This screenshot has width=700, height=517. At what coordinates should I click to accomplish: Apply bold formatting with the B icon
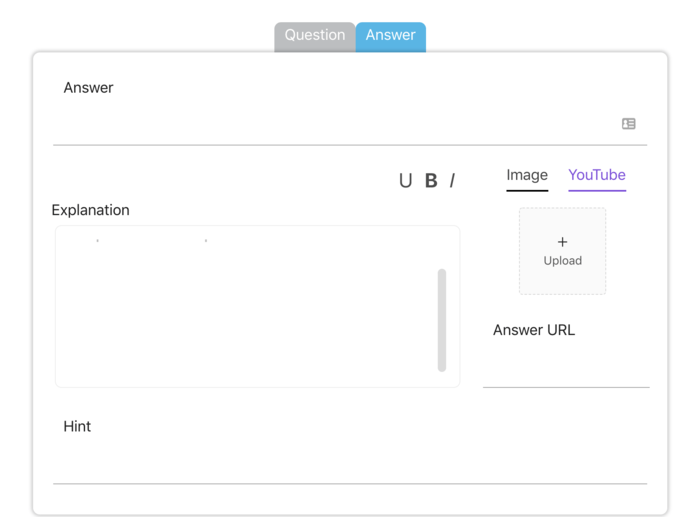[x=431, y=181]
